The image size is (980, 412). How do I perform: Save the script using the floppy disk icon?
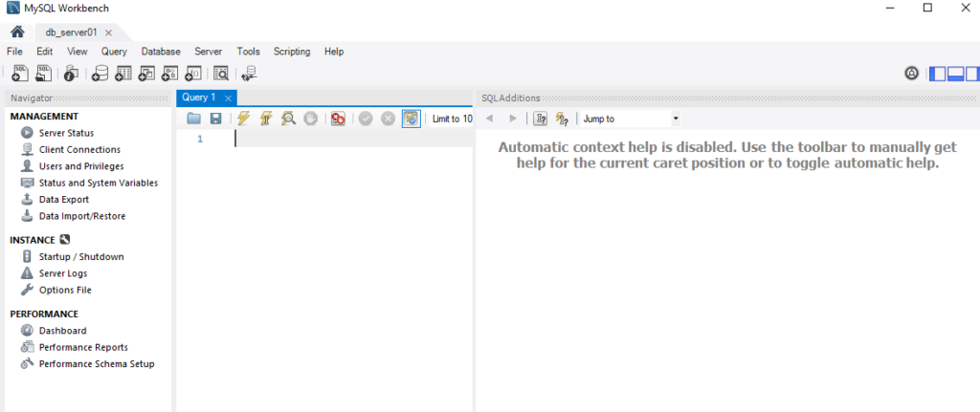click(x=216, y=119)
